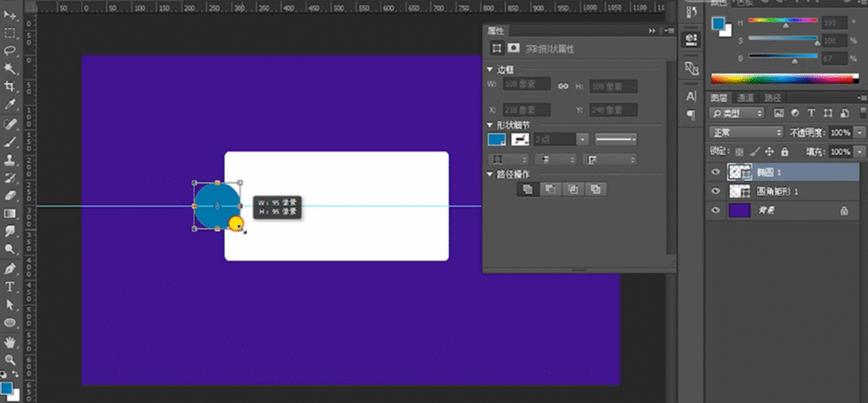This screenshot has width=868, height=403.
Task: Hide the 圆角矩形 1 layer
Action: [x=715, y=191]
